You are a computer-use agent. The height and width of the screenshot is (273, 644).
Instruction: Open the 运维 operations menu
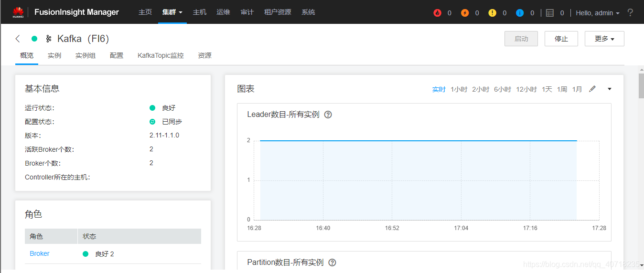pos(223,12)
